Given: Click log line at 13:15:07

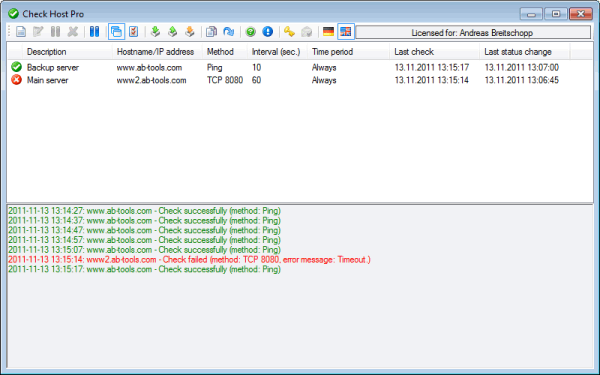Looking at the screenshot, I should tap(144, 250).
